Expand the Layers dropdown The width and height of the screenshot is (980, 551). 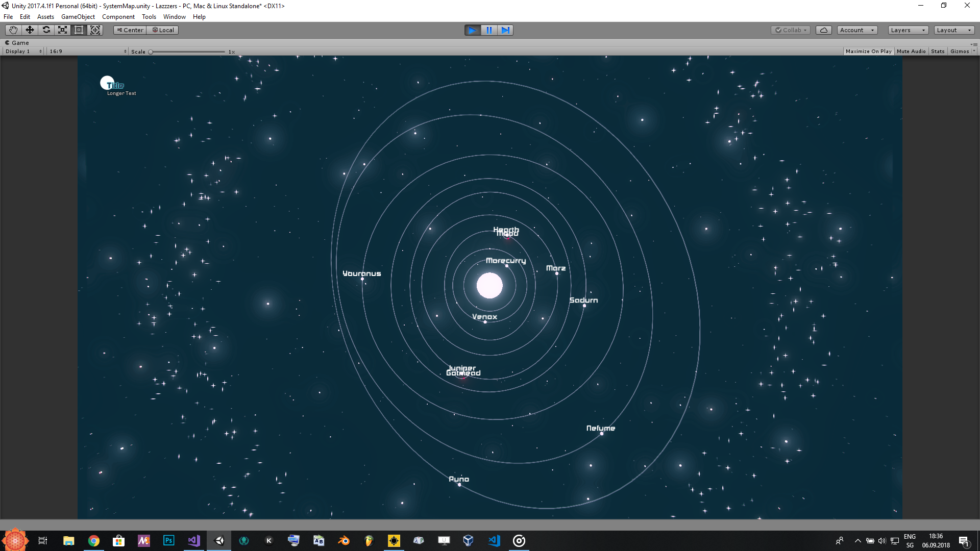[908, 30]
